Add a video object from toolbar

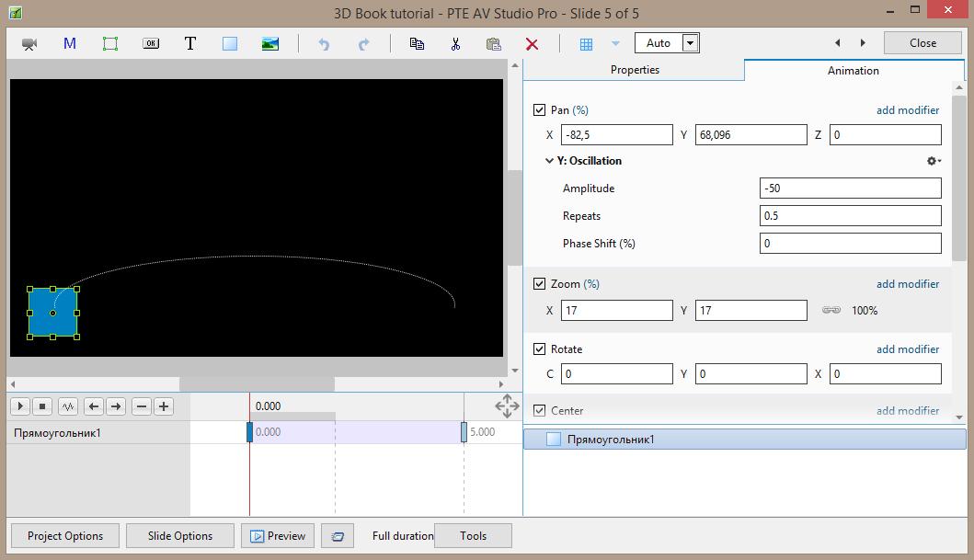click(x=29, y=43)
